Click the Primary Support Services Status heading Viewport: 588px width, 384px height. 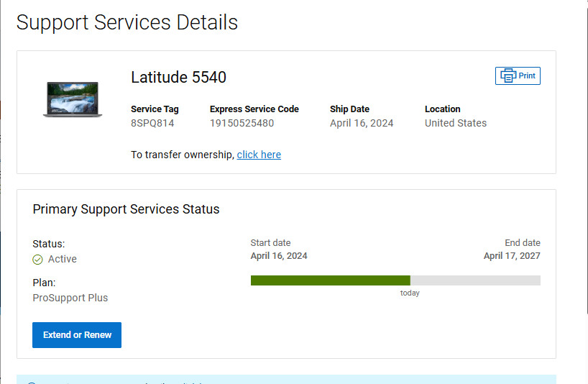126,209
